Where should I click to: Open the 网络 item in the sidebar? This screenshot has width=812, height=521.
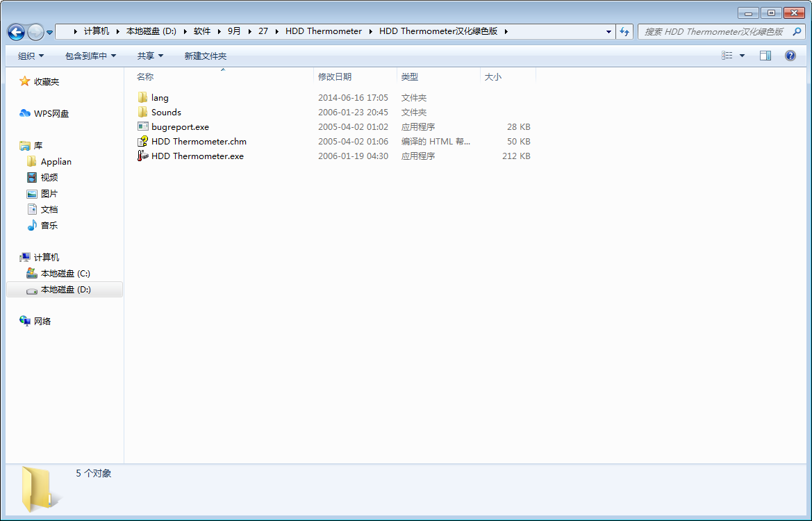coord(40,320)
